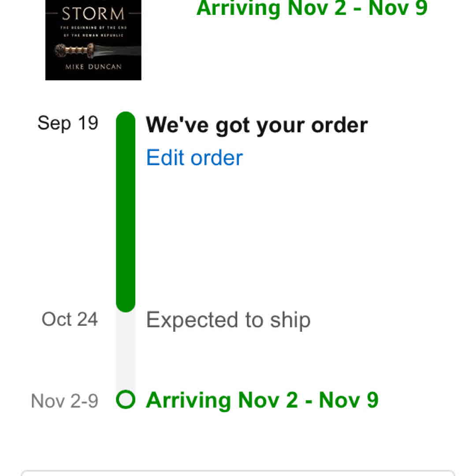Click the Oct 24 date label
476x476 pixels.
pyautogui.click(x=70, y=319)
